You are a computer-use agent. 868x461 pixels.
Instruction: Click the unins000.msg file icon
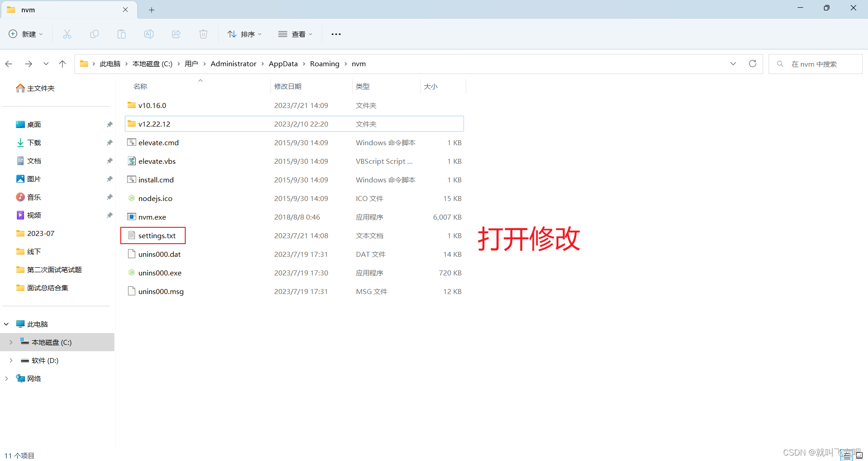click(132, 291)
